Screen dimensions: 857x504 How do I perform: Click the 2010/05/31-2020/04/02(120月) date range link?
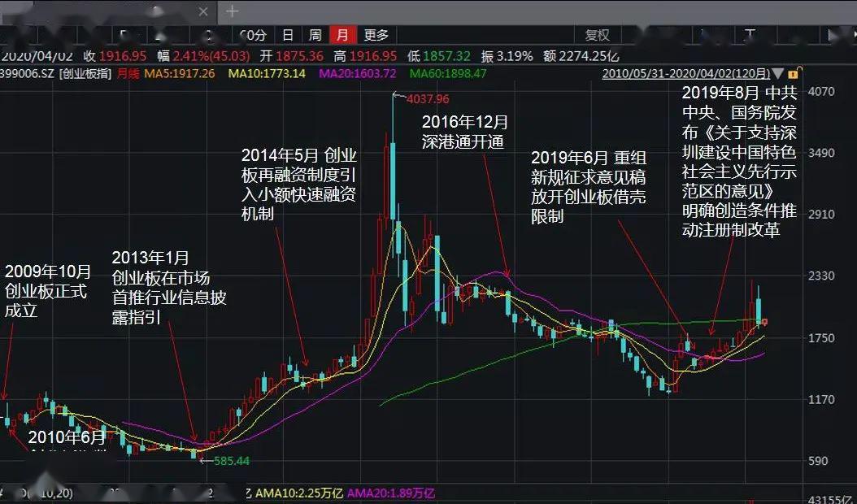point(686,74)
